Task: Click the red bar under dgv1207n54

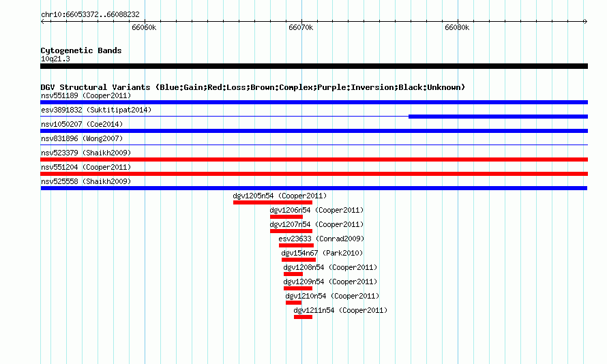Action: tap(291, 231)
